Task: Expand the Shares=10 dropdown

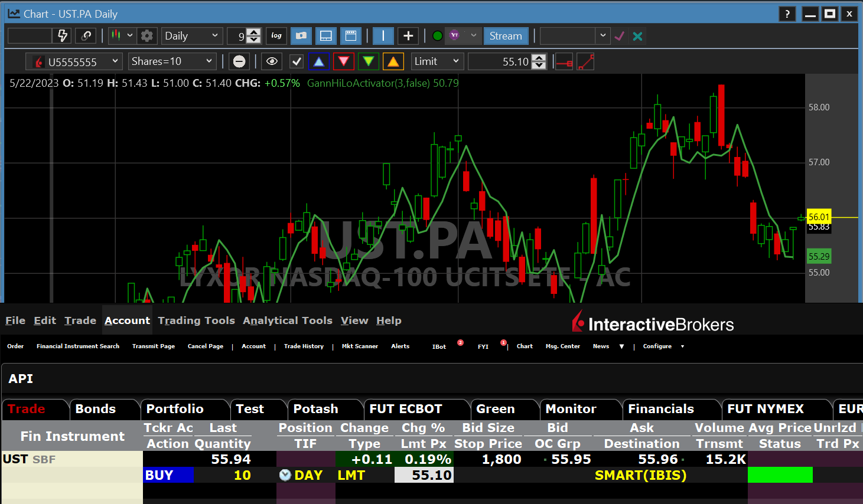Action: point(171,61)
